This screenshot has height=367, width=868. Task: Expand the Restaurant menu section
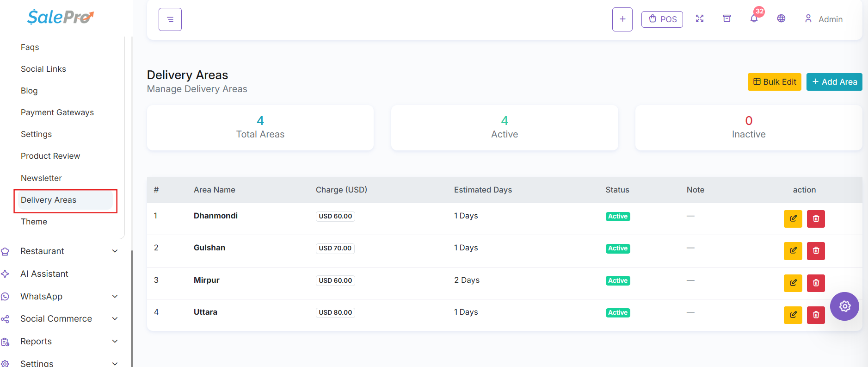point(60,251)
